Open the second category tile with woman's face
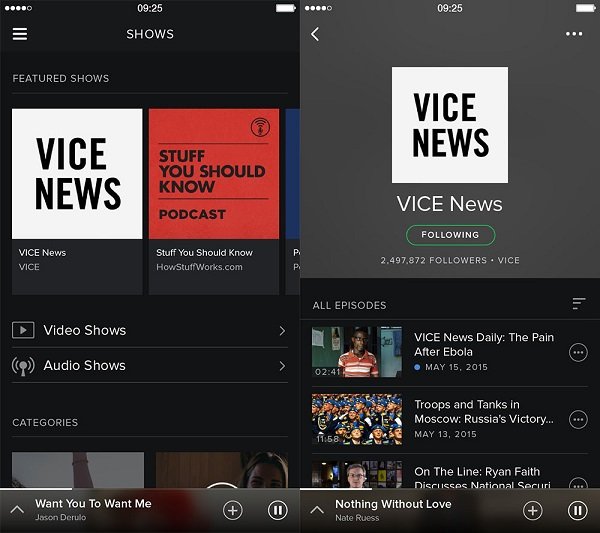This screenshot has width=600, height=533. [222, 470]
